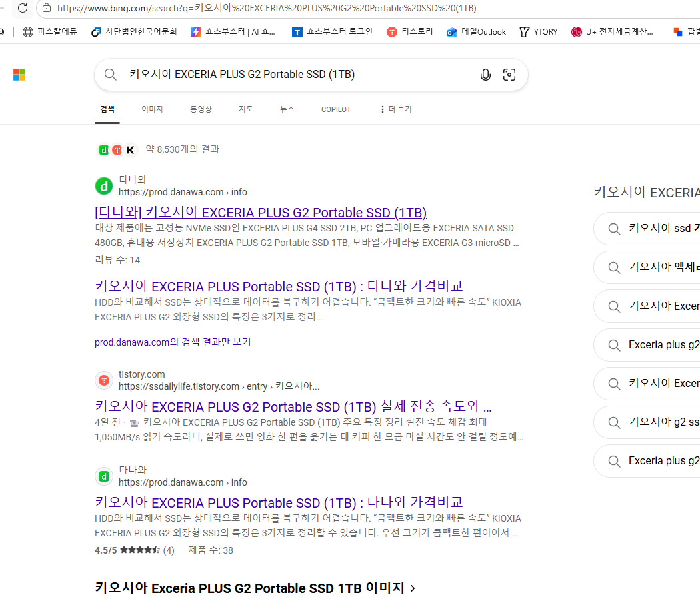
Task: Click the 약 8,530개의 결과 count text
Action: coord(183,149)
